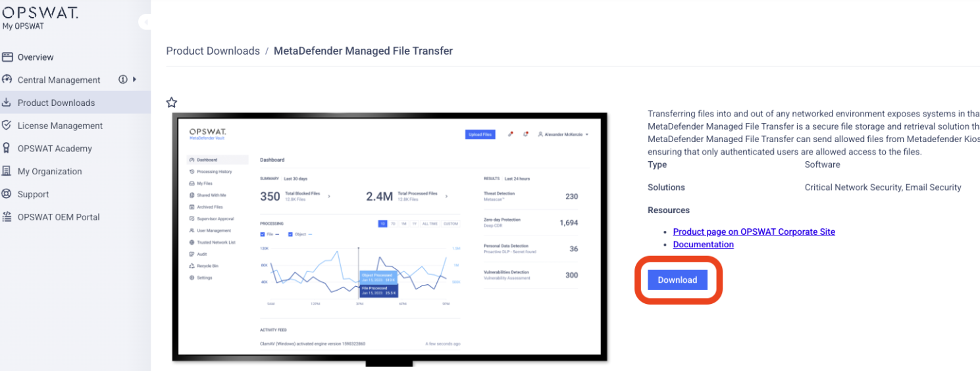Click the MetaDefender Managed File Transfer breadcrumb title
The image size is (980, 371).
tap(363, 51)
